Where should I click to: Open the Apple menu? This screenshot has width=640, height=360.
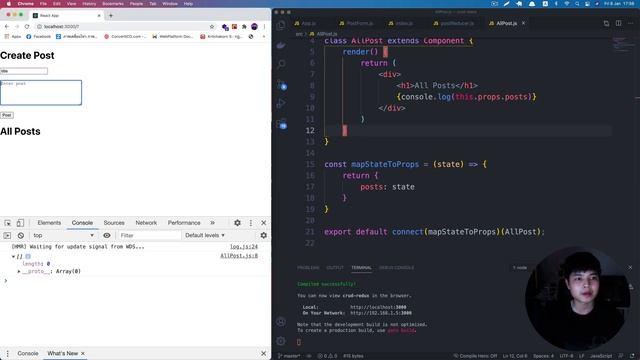point(8,4)
